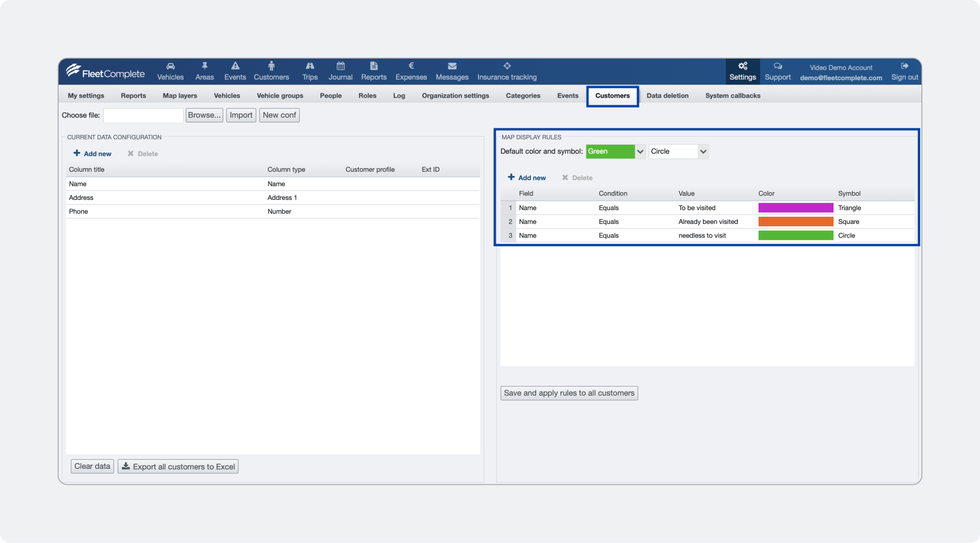Click the Clear data button
The height and width of the screenshot is (543, 980).
pos(92,467)
